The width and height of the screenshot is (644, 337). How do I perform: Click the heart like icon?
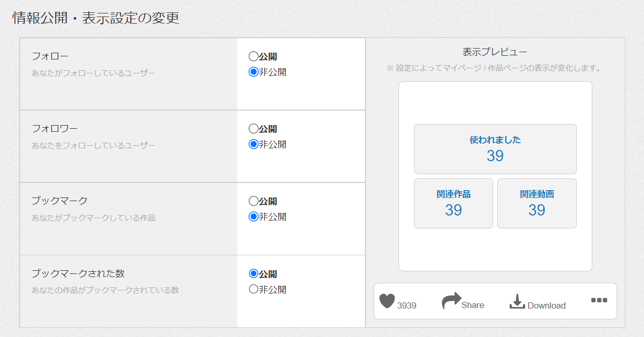click(387, 301)
